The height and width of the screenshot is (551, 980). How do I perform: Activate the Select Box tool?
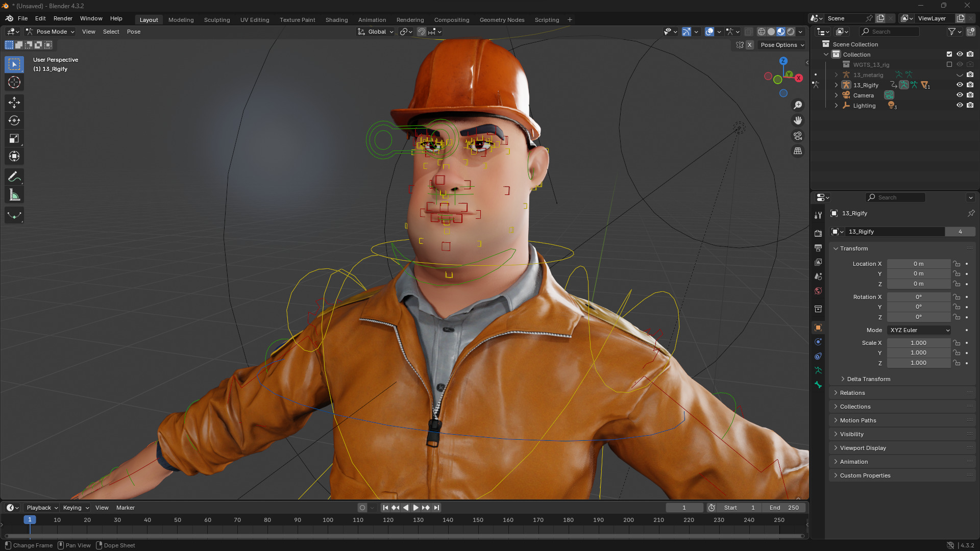(14, 64)
